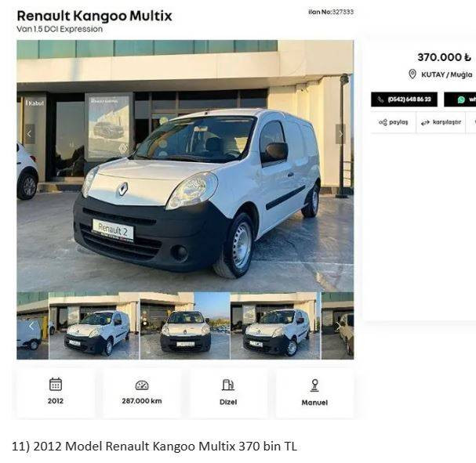The width and height of the screenshot is (476, 463).
Task: Click the location pin icon beside KUTAY / Muğla
Action: (x=412, y=74)
